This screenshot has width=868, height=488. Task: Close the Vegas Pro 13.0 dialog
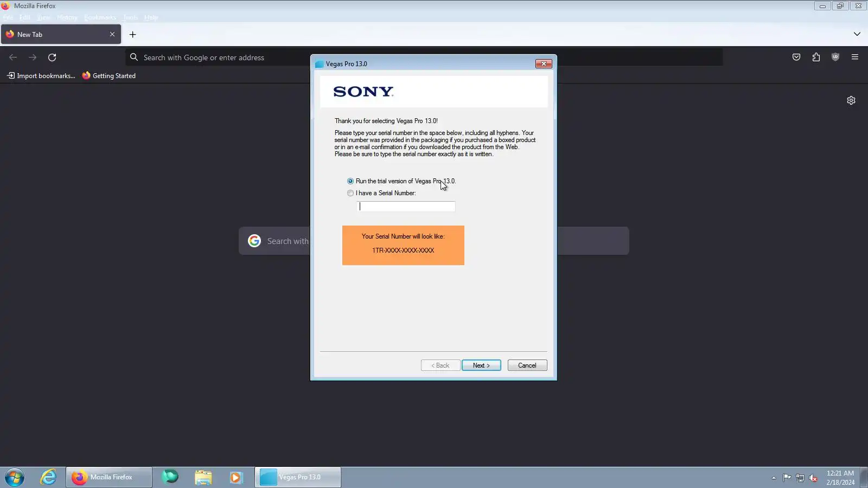pyautogui.click(x=544, y=64)
